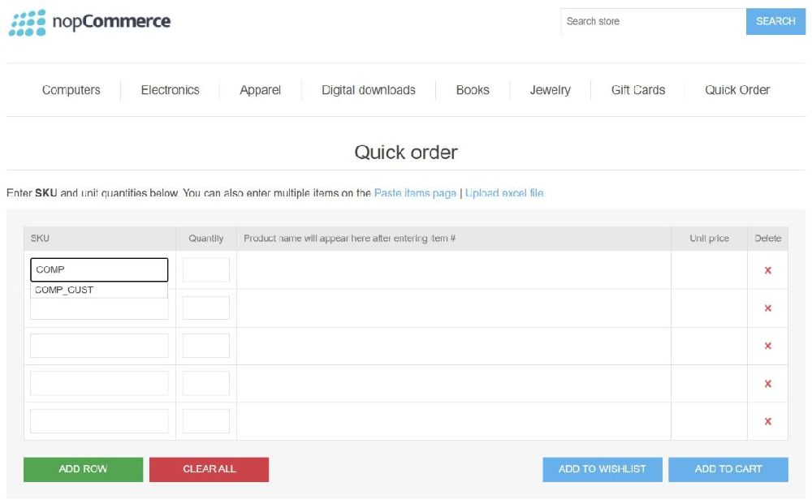This screenshot has height=504, width=812.
Task: Remove the fifth row via red X
Action: click(767, 421)
